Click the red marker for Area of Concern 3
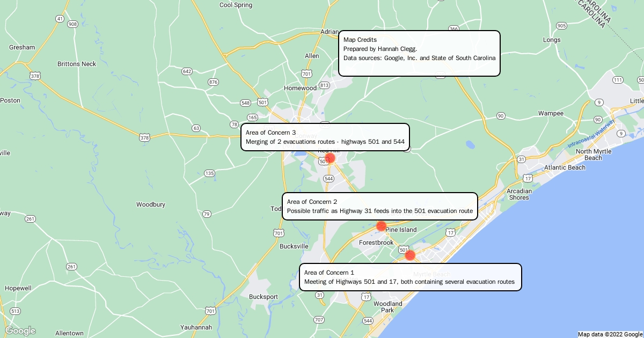This screenshot has height=338, width=644. coord(330,158)
